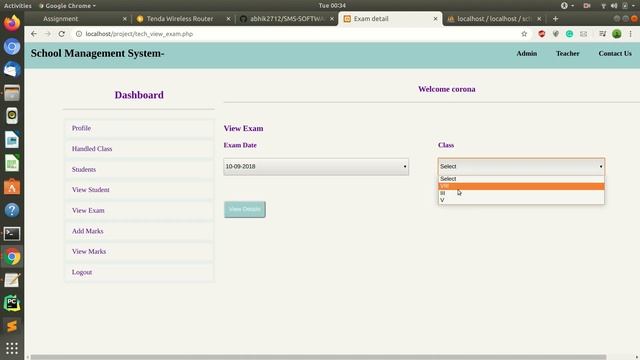Click the View Details button

coord(244,209)
